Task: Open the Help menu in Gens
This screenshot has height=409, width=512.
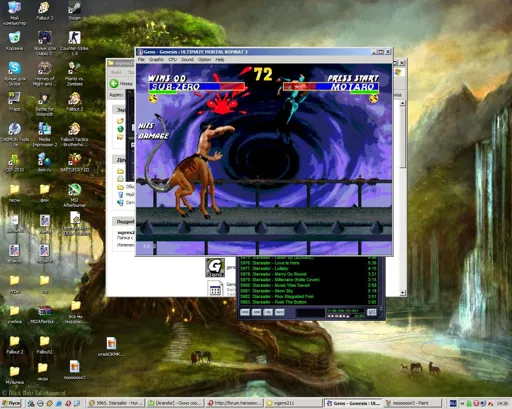Action: (220, 59)
